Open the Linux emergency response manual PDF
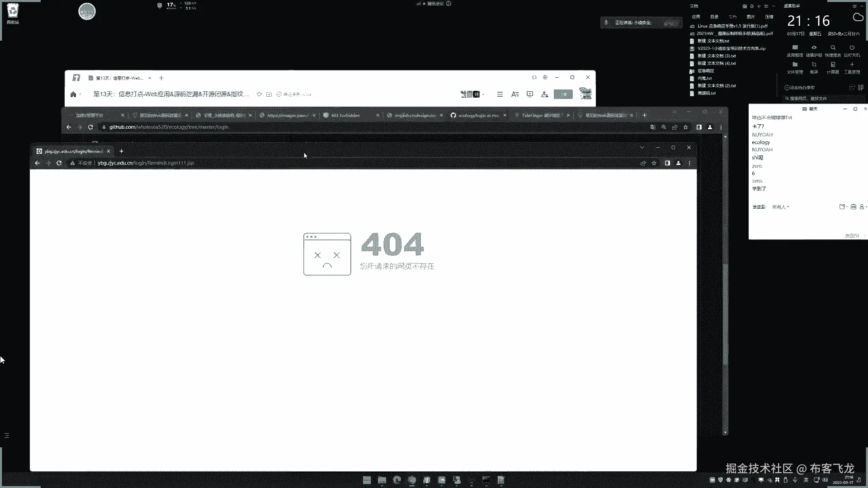The image size is (868, 488). 732,26
